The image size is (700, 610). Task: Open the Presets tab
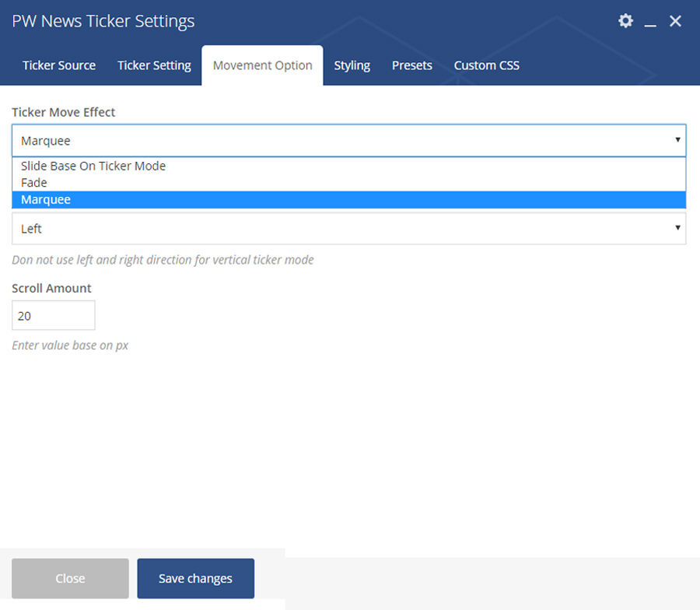coord(411,65)
